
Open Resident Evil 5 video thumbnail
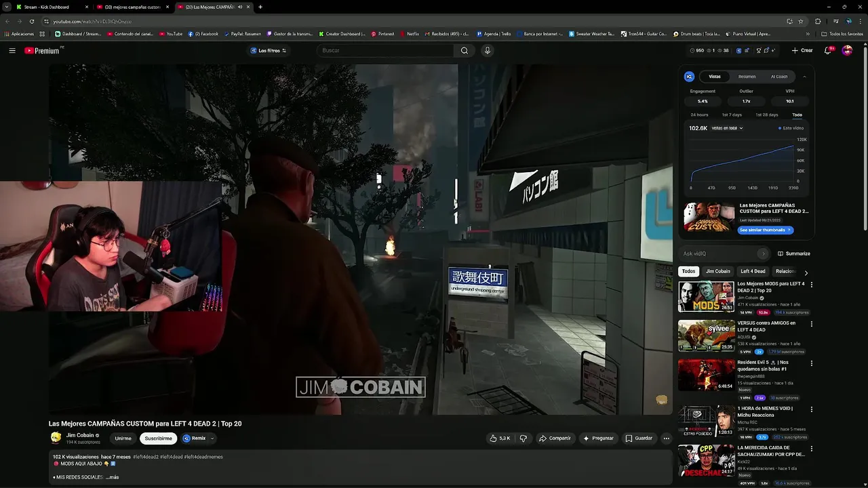706,375
